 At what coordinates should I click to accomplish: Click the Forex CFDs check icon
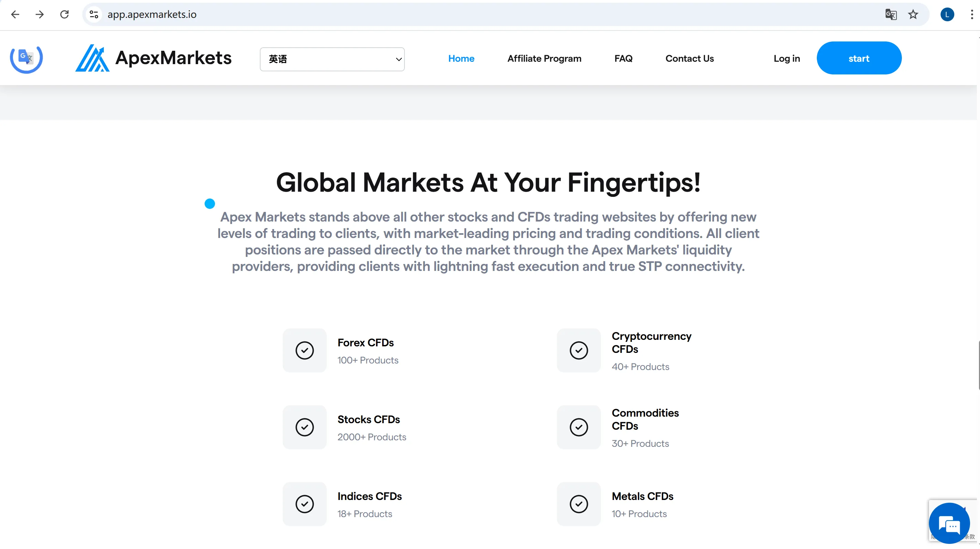coord(304,350)
